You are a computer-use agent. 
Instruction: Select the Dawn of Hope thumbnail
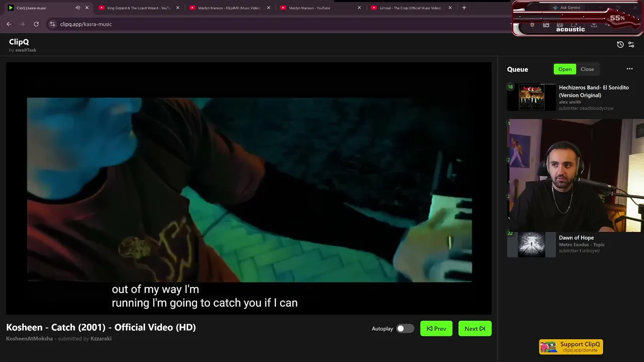[532, 244]
